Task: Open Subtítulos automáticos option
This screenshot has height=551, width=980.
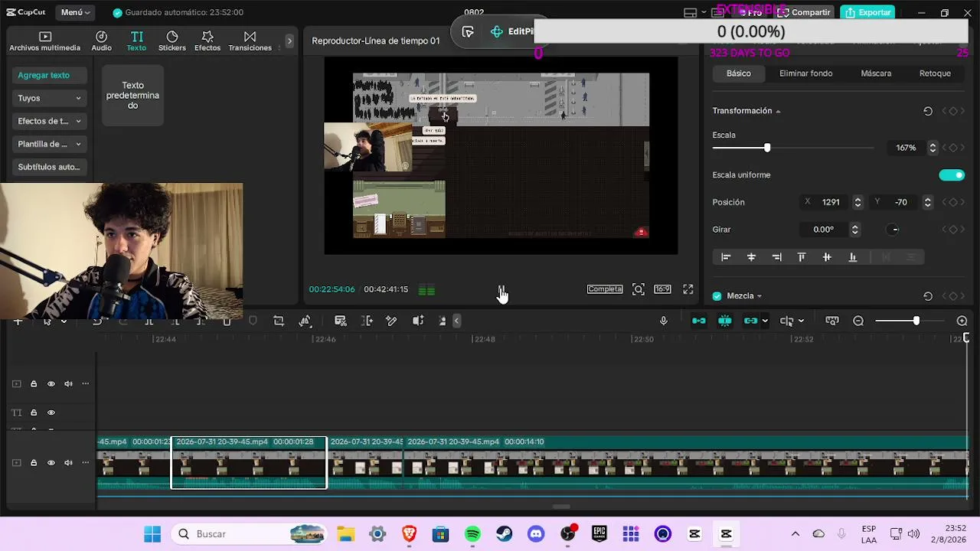Action: [x=50, y=167]
